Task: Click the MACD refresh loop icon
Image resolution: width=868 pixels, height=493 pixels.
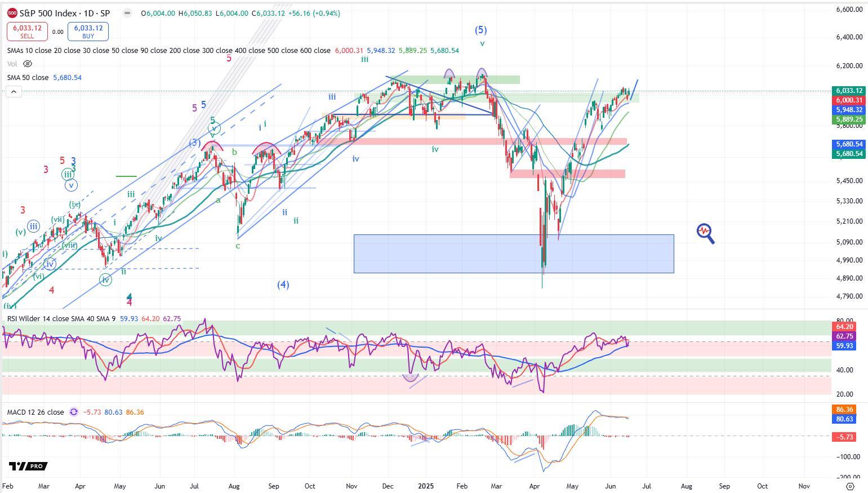Action: (x=74, y=412)
